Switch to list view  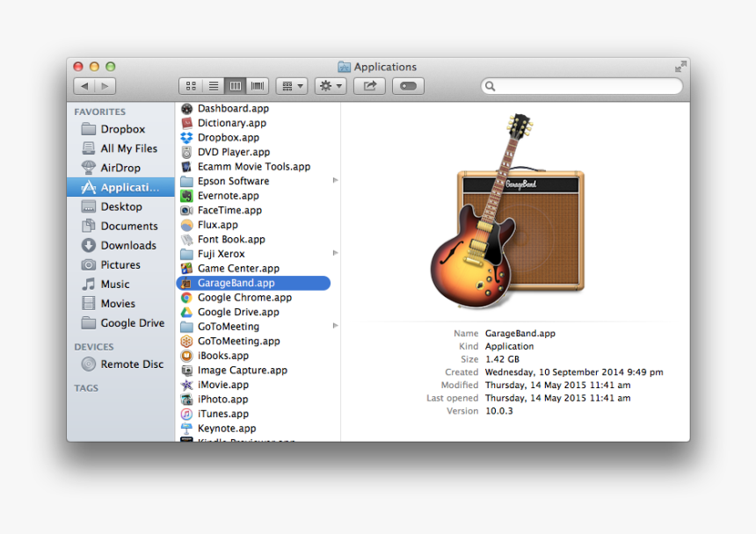(x=213, y=86)
